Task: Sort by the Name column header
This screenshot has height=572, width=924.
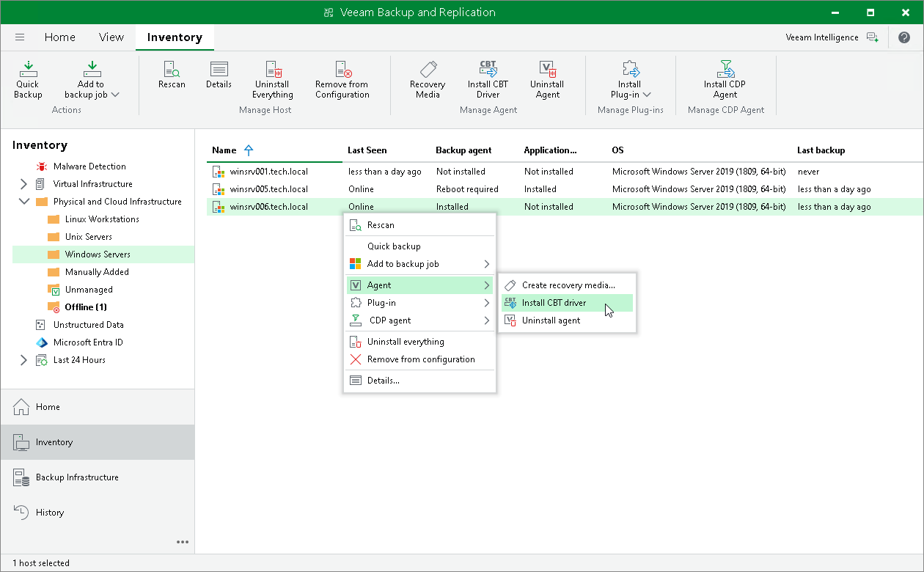Action: tap(224, 150)
